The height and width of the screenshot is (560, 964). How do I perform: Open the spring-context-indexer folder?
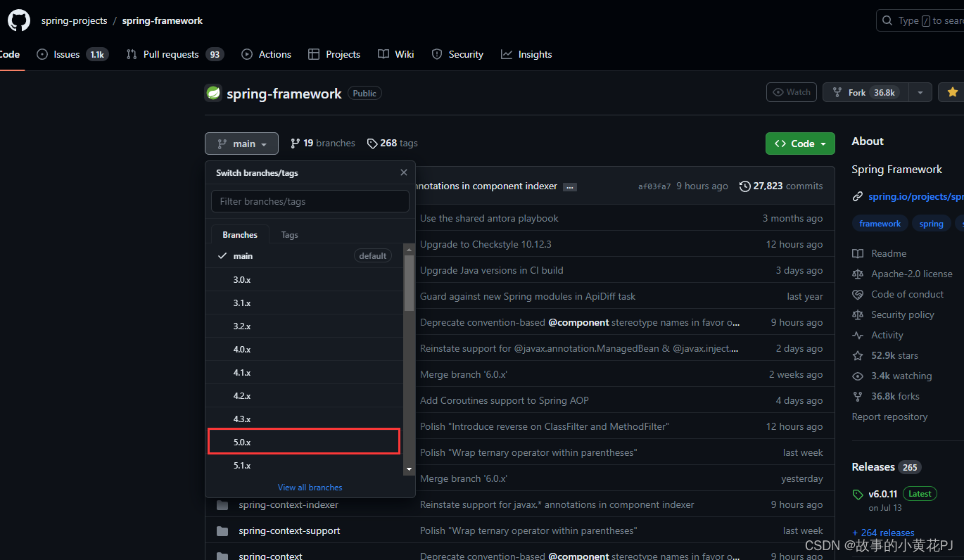[x=288, y=504]
